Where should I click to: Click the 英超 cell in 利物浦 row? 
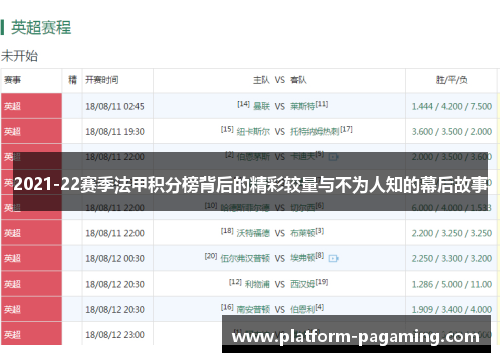(31, 284)
